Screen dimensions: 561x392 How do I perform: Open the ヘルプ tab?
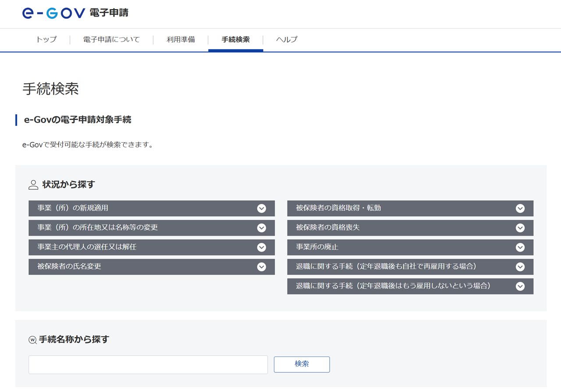pyautogui.click(x=287, y=40)
